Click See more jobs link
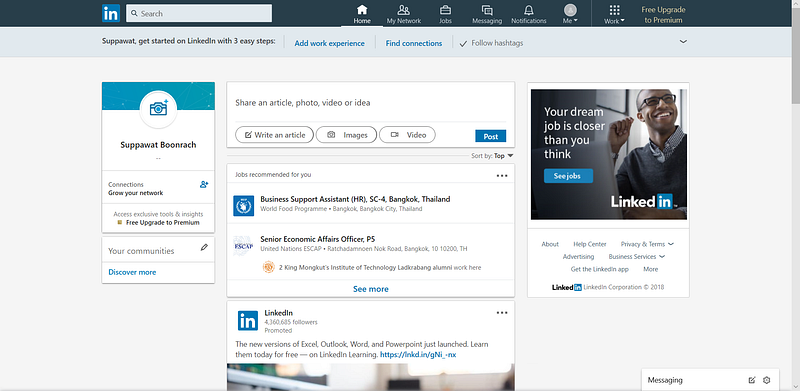This screenshot has height=391, width=800. point(371,289)
